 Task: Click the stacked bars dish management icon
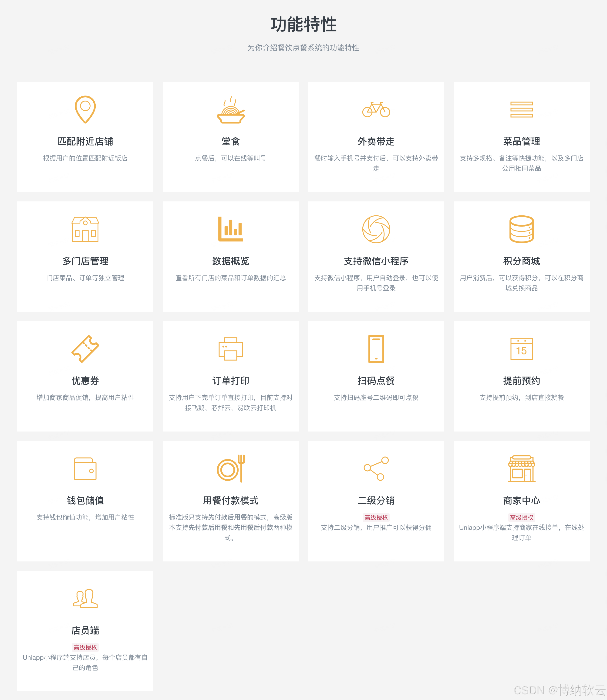point(521,109)
